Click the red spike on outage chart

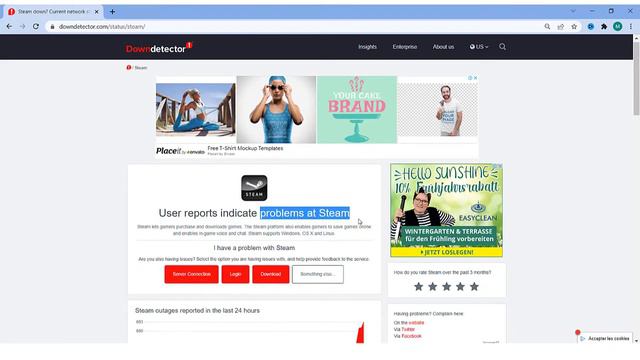(x=360, y=333)
